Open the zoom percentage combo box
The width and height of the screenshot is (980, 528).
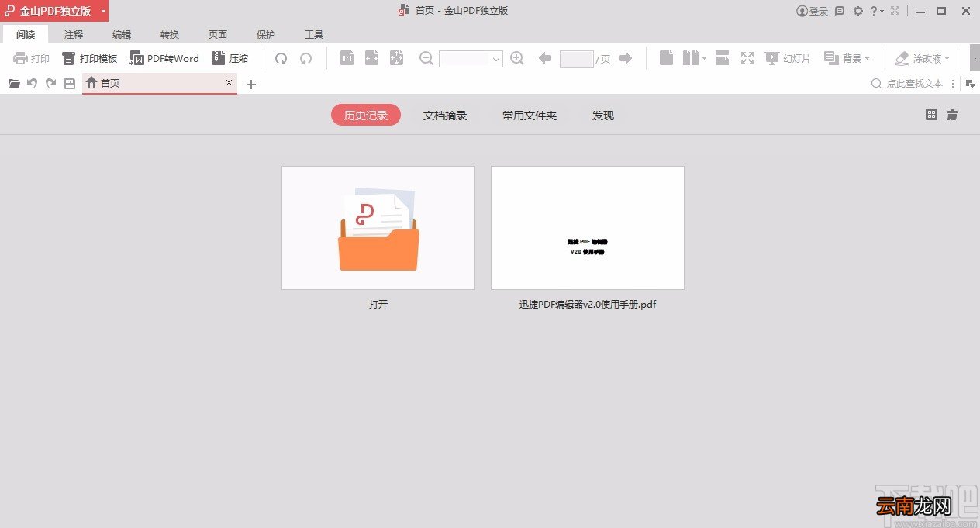(x=471, y=59)
